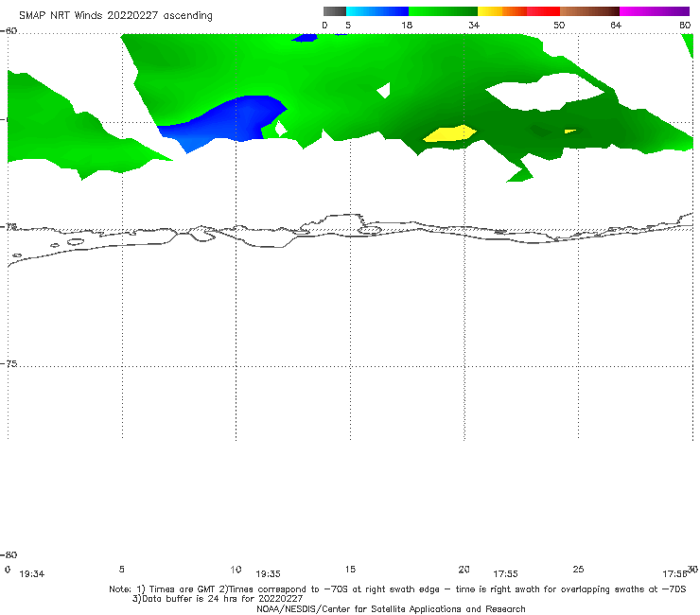Viewport: 700px width, 615px height.
Task: Click the longitude label "15" on the bottom axis
Action: click(x=350, y=569)
